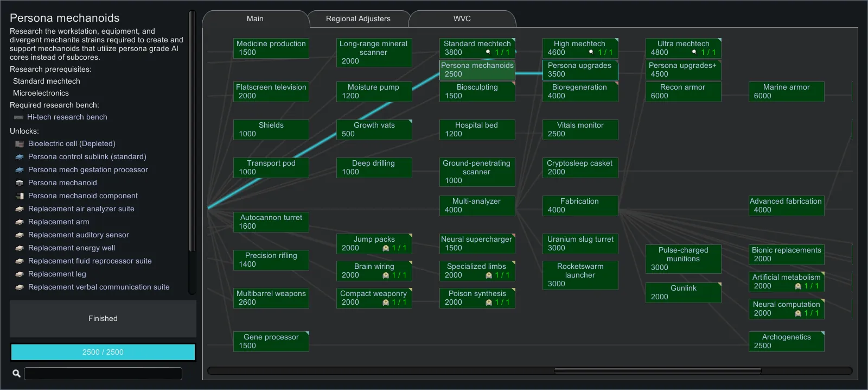Click the Hi-tech research bench icon
This screenshot has height=390, width=868.
pyautogui.click(x=18, y=117)
